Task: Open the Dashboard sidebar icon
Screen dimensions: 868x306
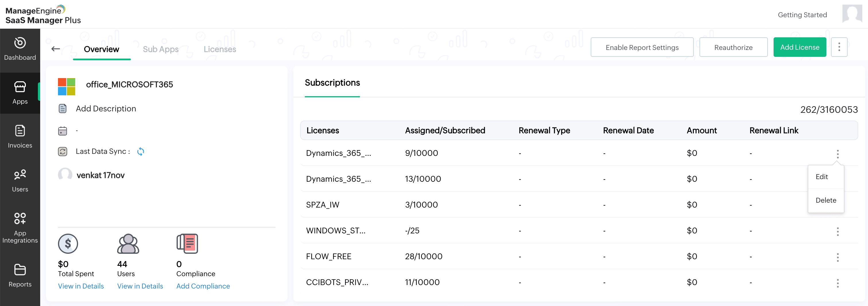Action: [20, 49]
